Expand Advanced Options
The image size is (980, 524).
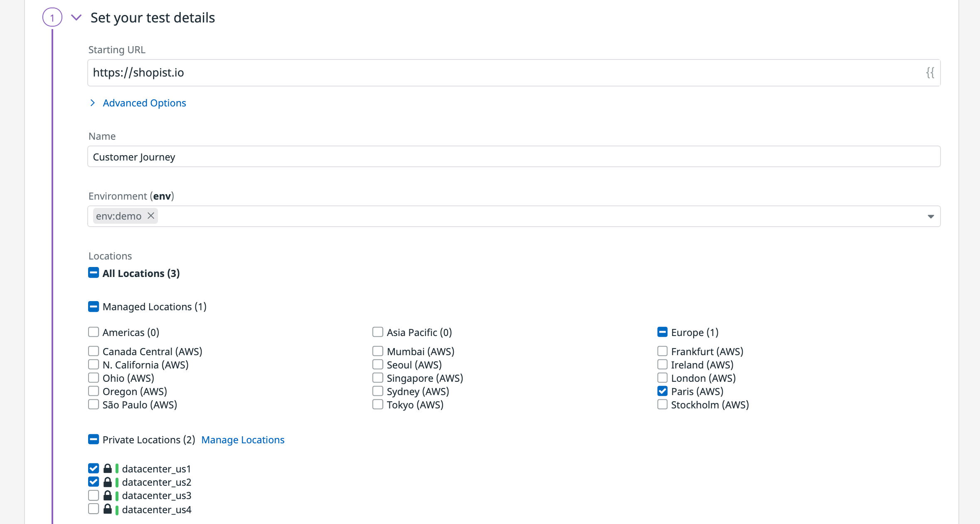point(144,103)
